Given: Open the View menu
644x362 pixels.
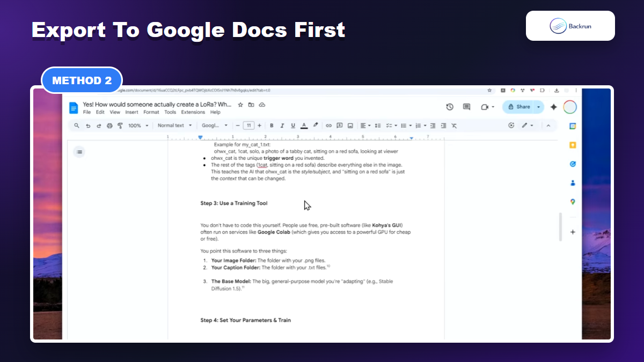Looking at the screenshot, I should coord(115,112).
